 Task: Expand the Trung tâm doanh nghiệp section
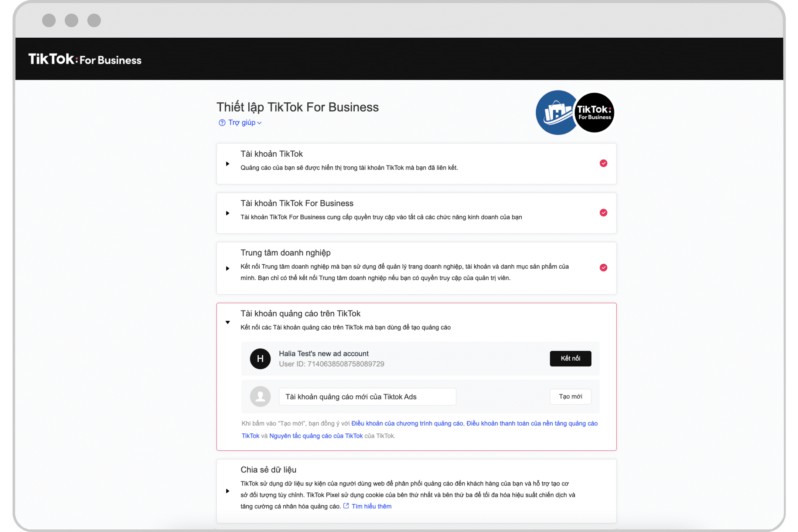pyautogui.click(x=228, y=268)
